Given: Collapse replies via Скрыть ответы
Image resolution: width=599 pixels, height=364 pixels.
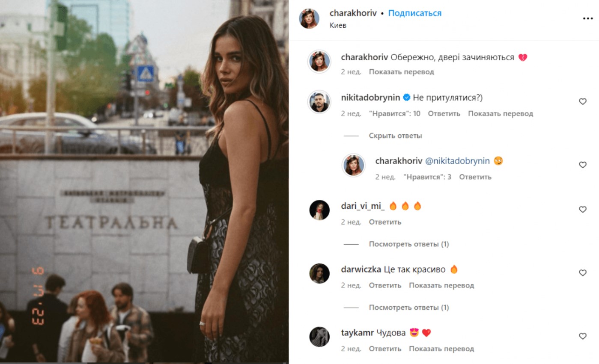Looking at the screenshot, I should click(x=395, y=136).
